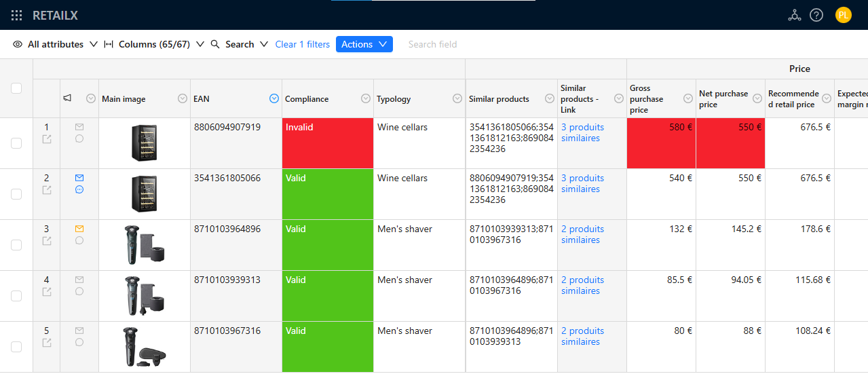Check the row 4 selection checkbox
Image resolution: width=868 pixels, height=374 pixels.
16,296
